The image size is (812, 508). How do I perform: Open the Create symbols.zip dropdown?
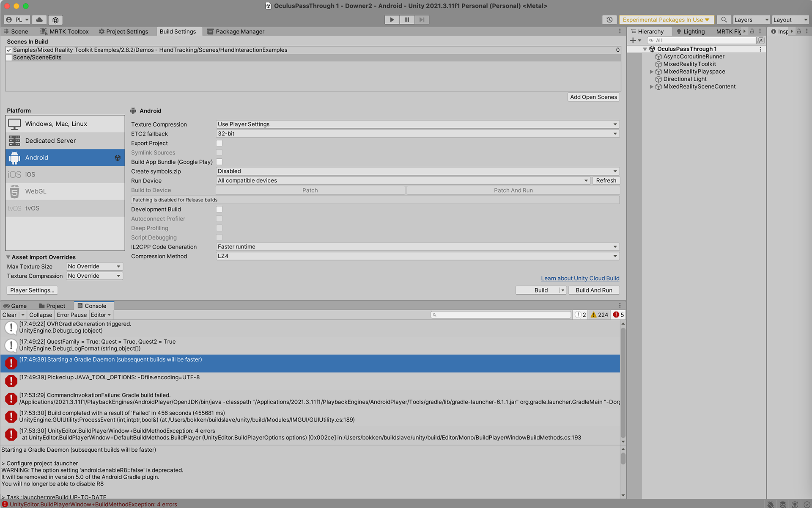tap(417, 171)
